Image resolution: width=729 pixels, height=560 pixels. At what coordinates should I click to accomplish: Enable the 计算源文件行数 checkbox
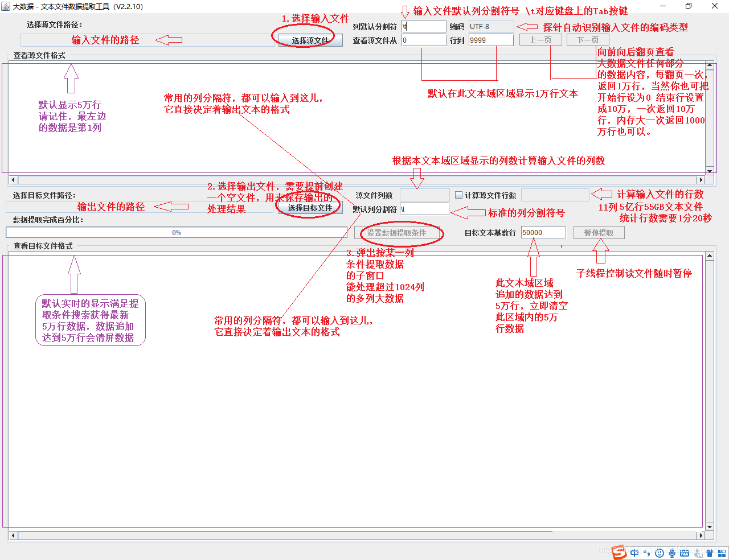[x=458, y=195]
